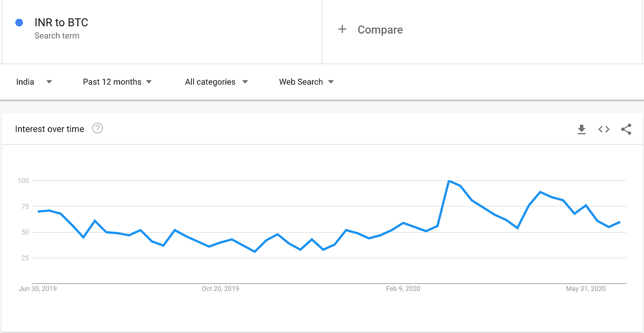The height and width of the screenshot is (333, 644).
Task: Select the code brackets icon
Action: (x=604, y=129)
